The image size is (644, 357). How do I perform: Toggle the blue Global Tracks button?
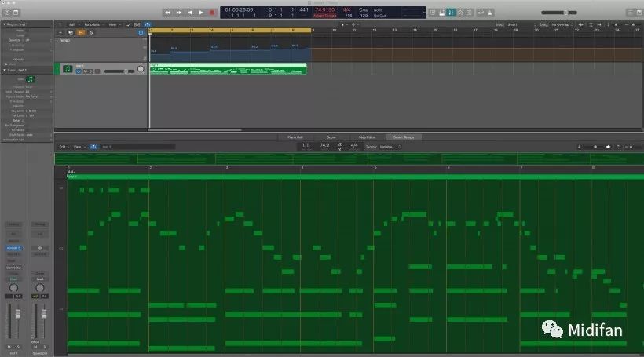[x=141, y=32]
